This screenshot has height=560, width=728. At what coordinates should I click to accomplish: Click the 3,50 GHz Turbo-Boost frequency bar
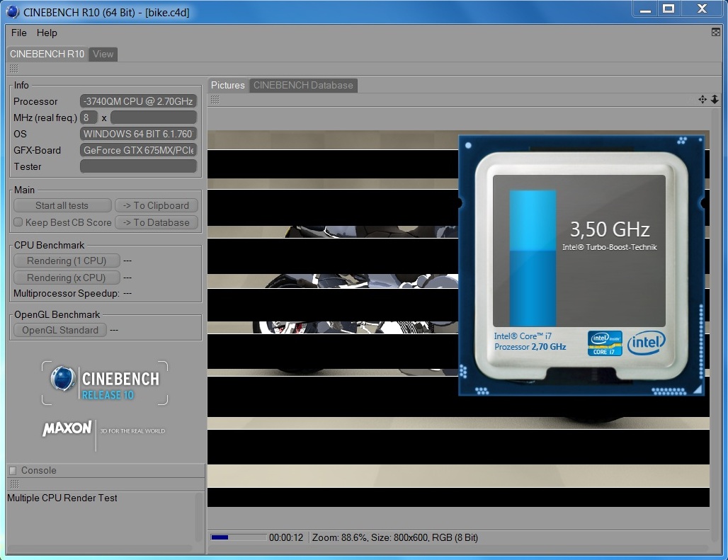tap(533, 258)
